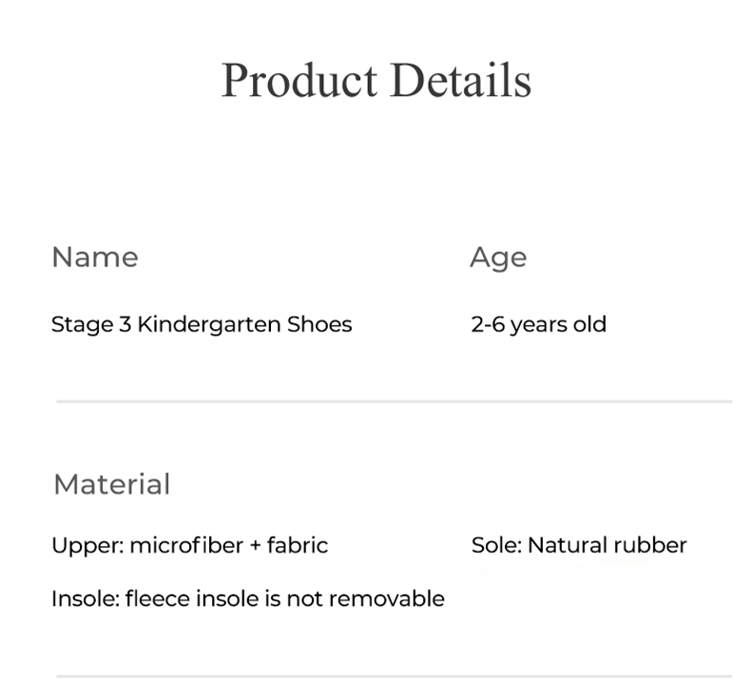Click the 2-6 years old value
The width and height of the screenshot is (751, 700).
(x=538, y=324)
